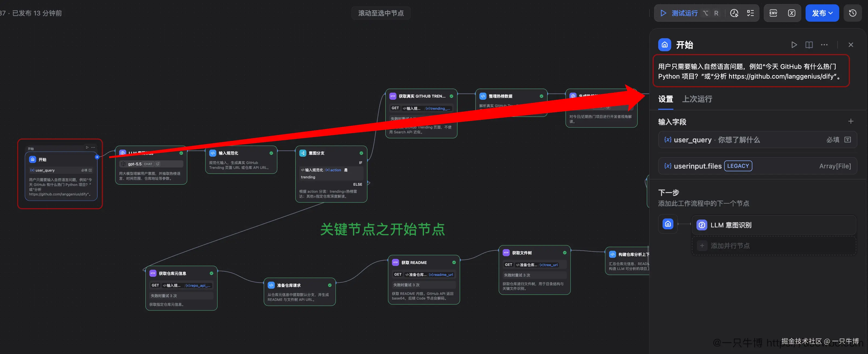Click the start icon in next-step section
Screen dimensions: 868x354
(x=668, y=224)
